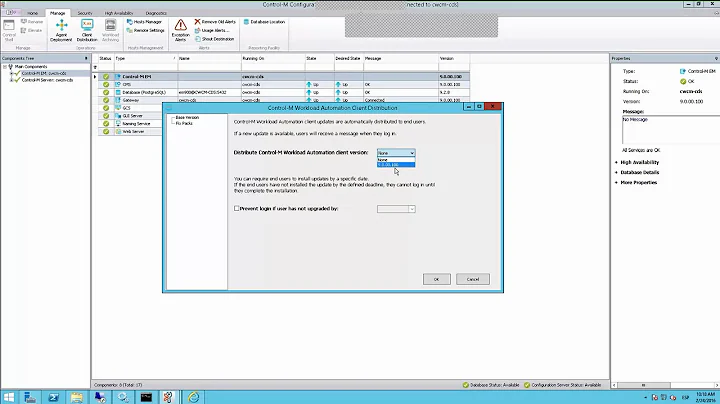This screenshot has width=720, height=404.
Task: Open the application menu button
Action: click(11, 13)
